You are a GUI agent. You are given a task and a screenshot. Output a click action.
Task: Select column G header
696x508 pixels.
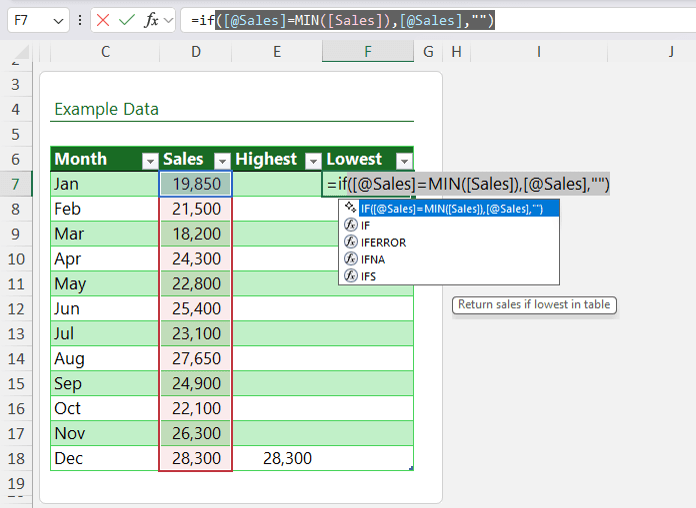(428, 52)
